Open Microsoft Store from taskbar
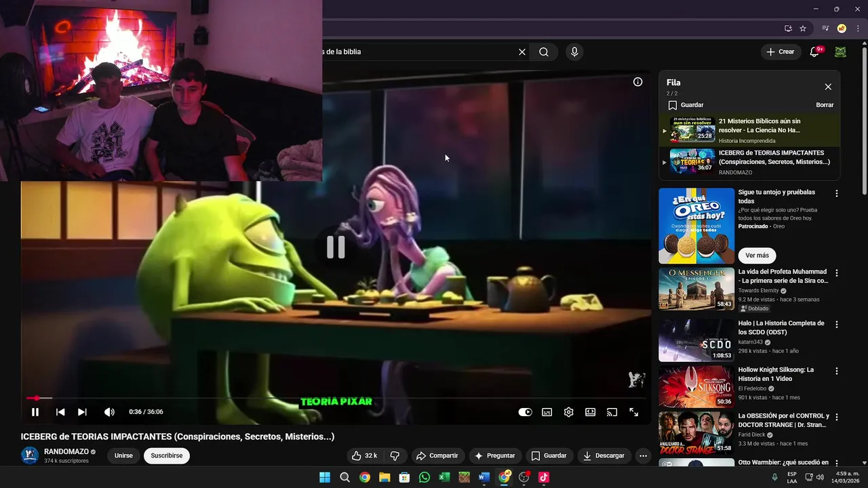 click(404, 477)
